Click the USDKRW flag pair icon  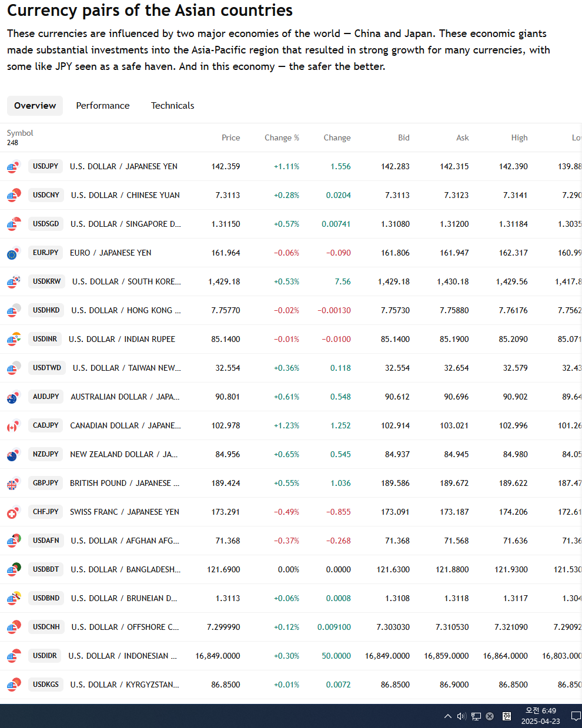[x=14, y=282]
